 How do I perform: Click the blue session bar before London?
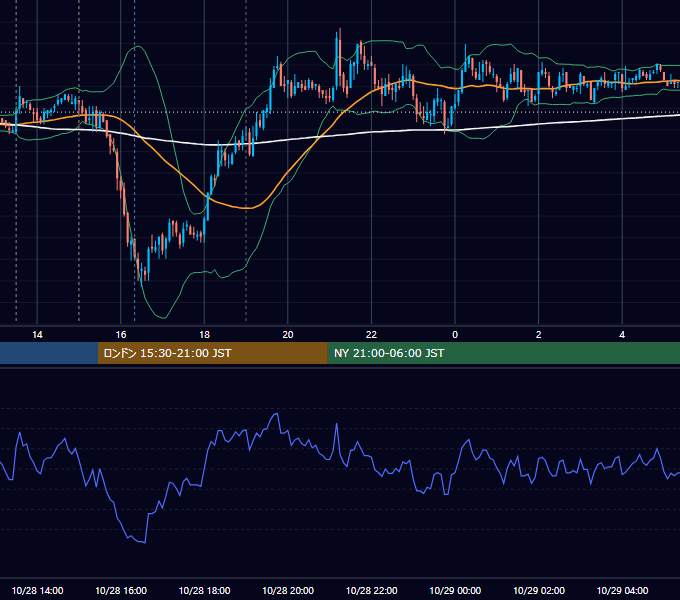click(49, 353)
